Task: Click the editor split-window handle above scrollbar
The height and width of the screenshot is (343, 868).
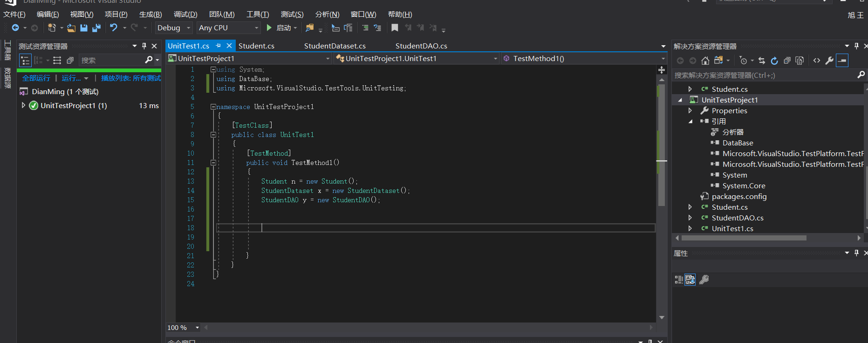Action: 662,70
